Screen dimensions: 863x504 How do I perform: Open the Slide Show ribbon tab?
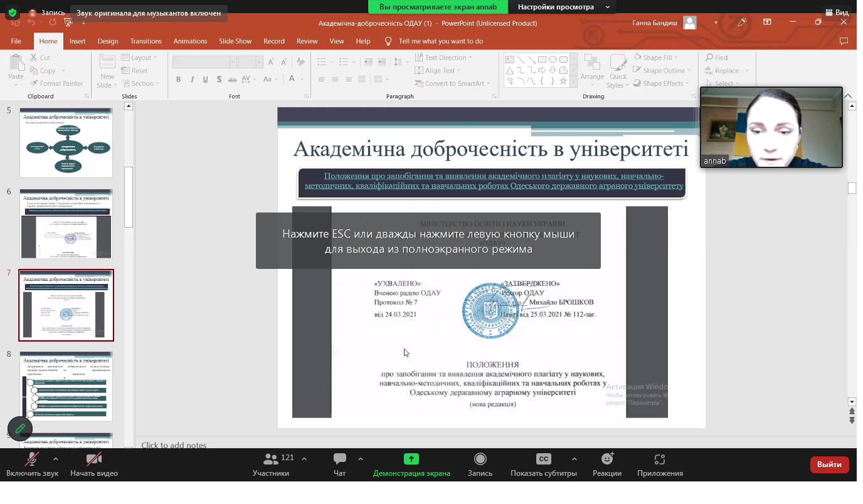[235, 41]
